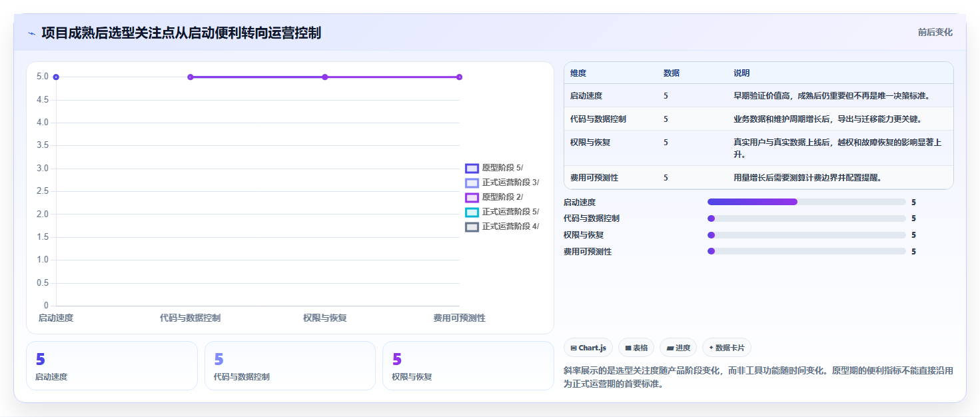The height and width of the screenshot is (417, 980).
Task: Click the 斜率展示 footnote paragraph
Action: tap(758, 378)
